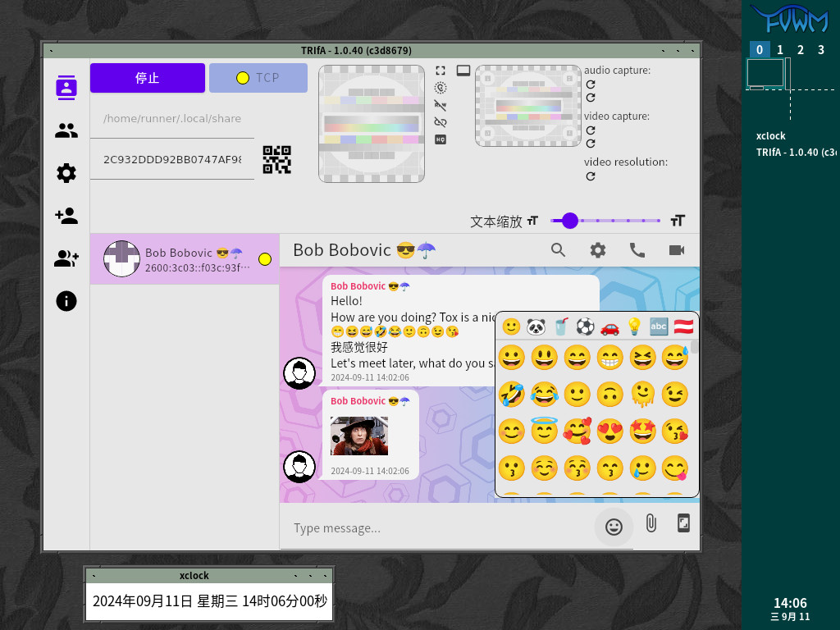This screenshot has height=630, width=840.
Task: Click the 停止 stop button
Action: pyautogui.click(x=148, y=78)
